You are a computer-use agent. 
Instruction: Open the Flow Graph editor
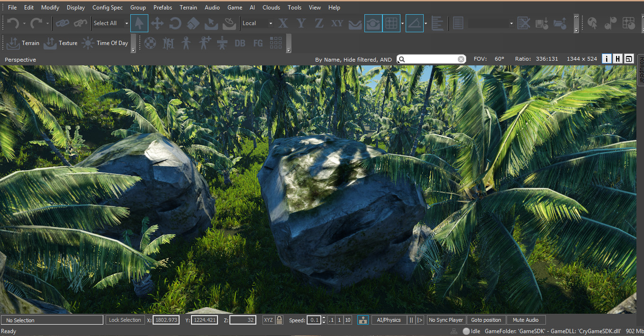click(x=257, y=43)
